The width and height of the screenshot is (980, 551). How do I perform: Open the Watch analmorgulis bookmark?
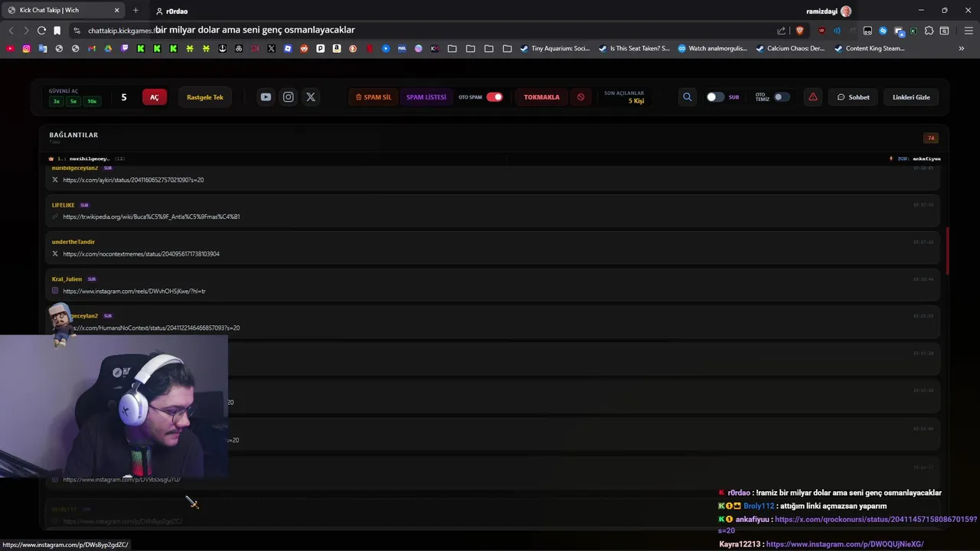coord(712,48)
